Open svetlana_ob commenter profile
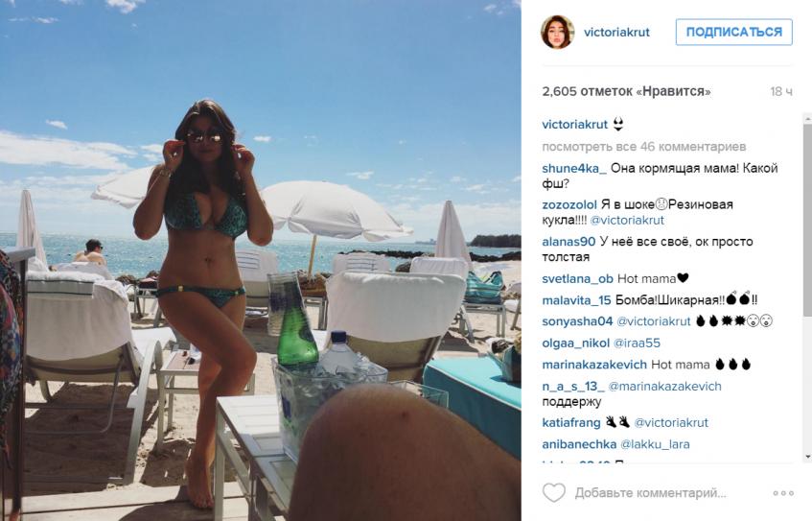The width and height of the screenshot is (812, 521). point(577,279)
